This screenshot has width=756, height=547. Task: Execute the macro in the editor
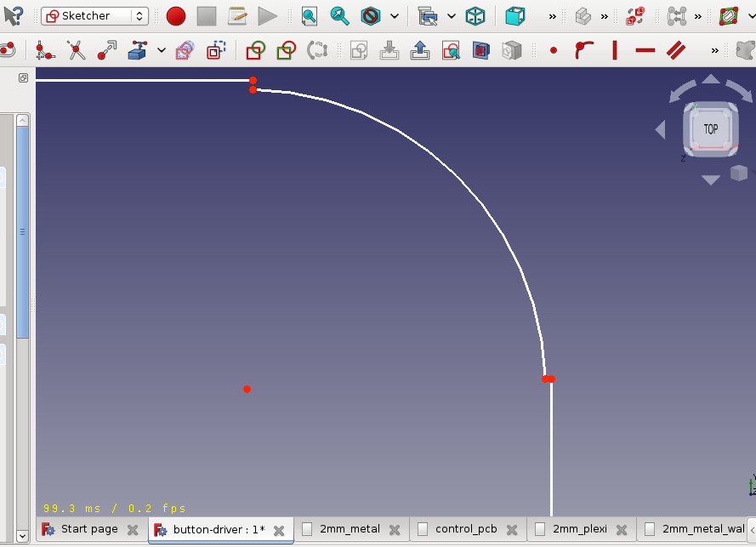[x=266, y=15]
